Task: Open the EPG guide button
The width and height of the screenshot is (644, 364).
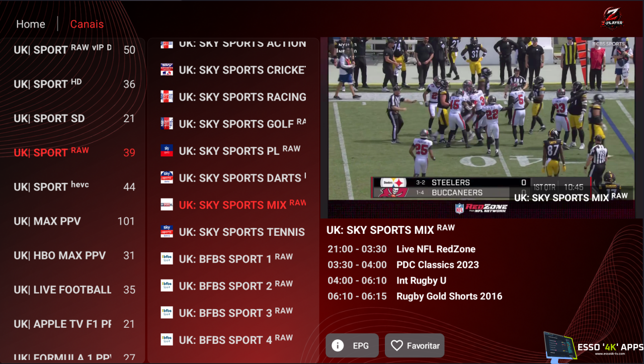Action: pos(352,345)
